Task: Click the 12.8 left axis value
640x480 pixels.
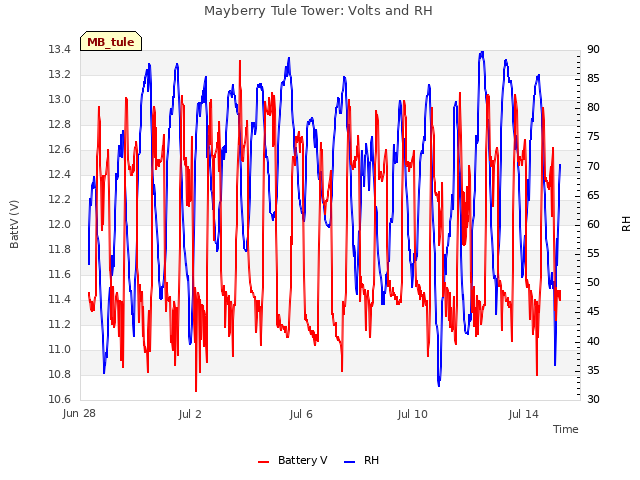Action: pyautogui.click(x=60, y=124)
